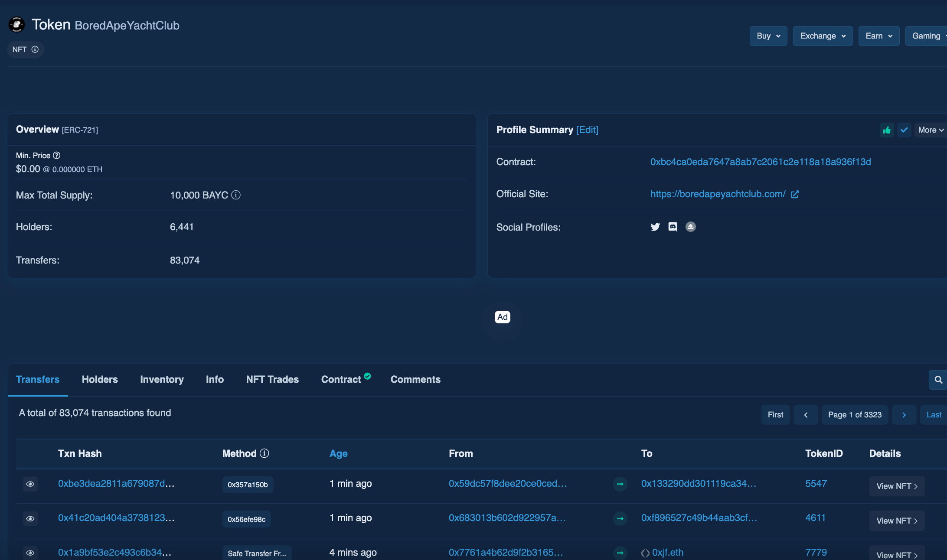Screen dimensions: 947x560
Task: Switch to the Transfers tab
Action: tap(38, 379)
